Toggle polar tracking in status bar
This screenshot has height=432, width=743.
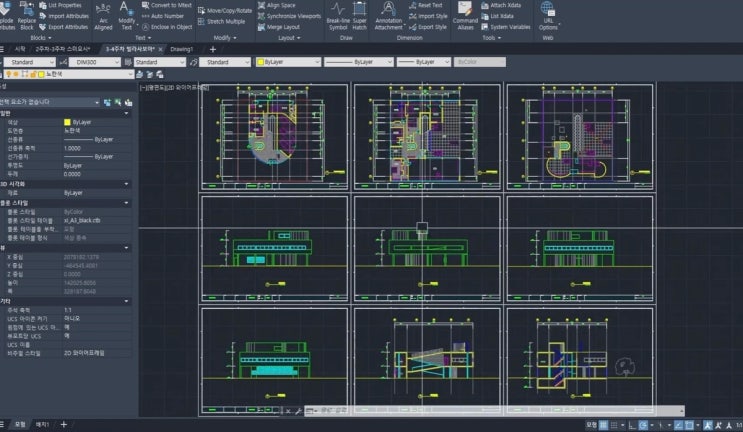tap(643, 425)
